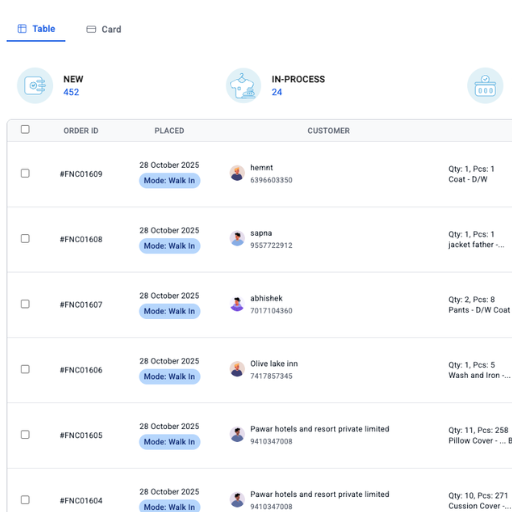
Task: Check the box for order #FNC01609
Action: [x=25, y=173]
